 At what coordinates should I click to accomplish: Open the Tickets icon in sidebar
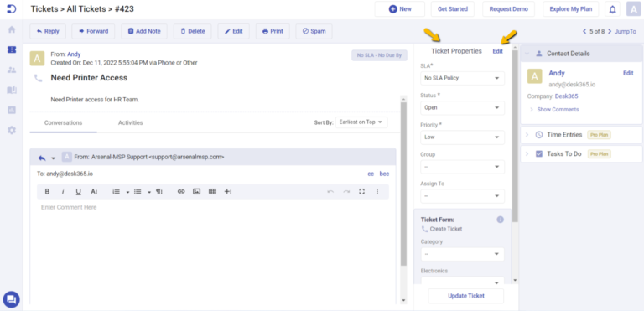pos(12,49)
